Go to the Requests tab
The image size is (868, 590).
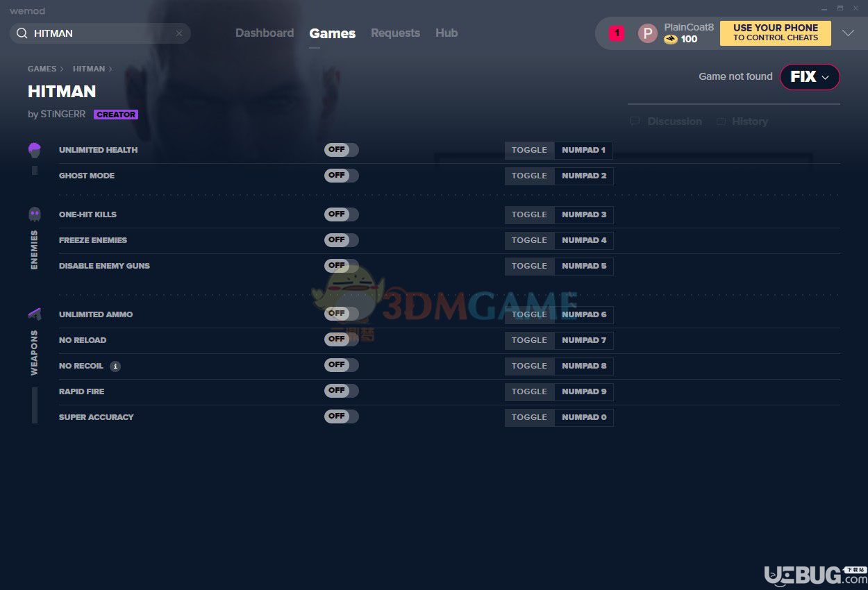pyautogui.click(x=395, y=33)
